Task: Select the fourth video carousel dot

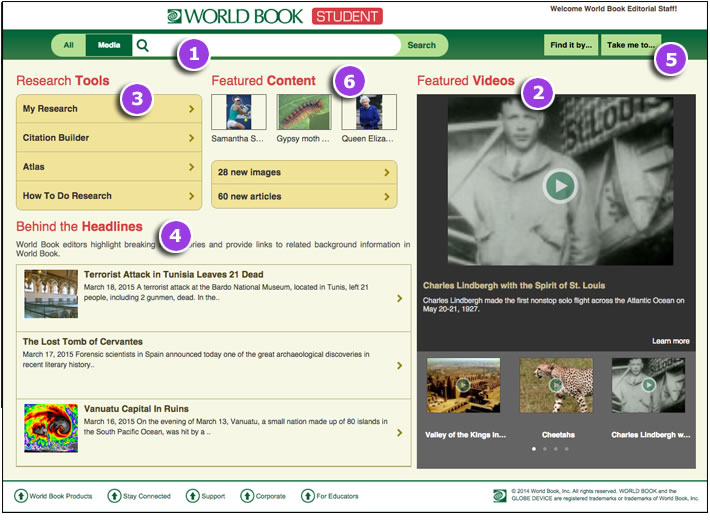Action: point(566,449)
